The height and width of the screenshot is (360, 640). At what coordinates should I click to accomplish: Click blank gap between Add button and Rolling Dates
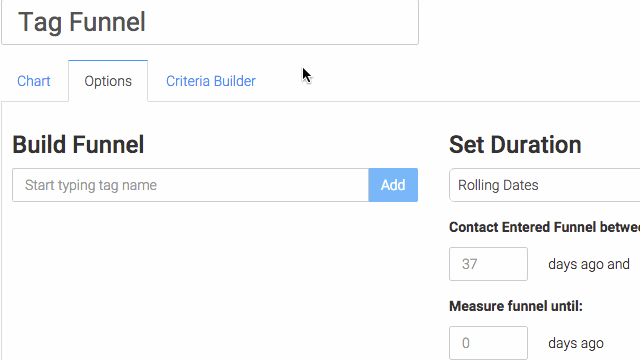[x=433, y=185]
